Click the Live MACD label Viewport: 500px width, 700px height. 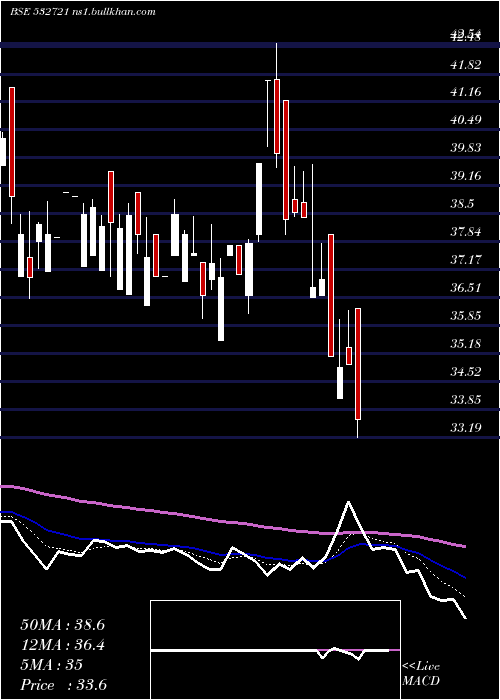[421, 673]
